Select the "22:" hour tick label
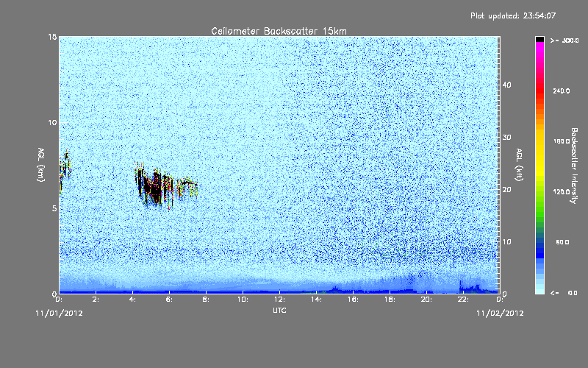Image resolution: width=588 pixels, height=368 pixels. point(463,300)
